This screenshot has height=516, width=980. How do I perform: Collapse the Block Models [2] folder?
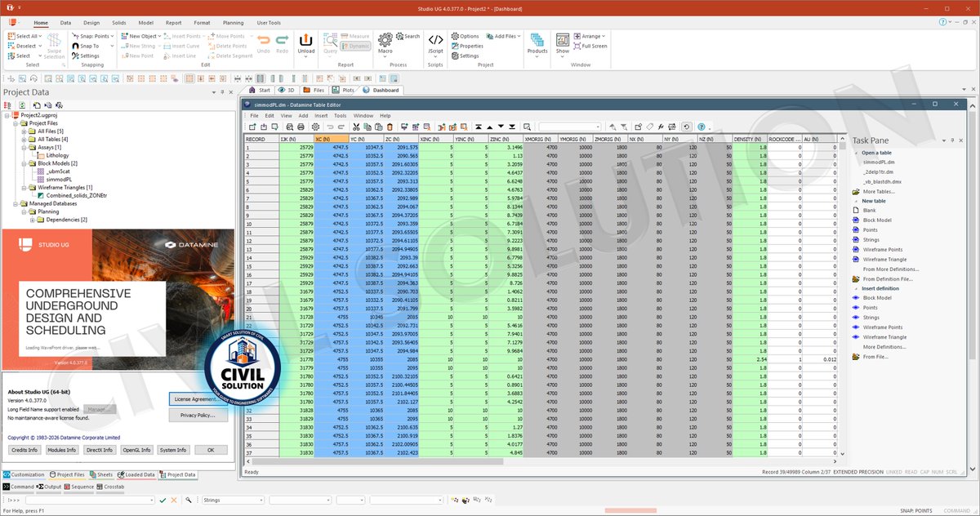(x=24, y=163)
